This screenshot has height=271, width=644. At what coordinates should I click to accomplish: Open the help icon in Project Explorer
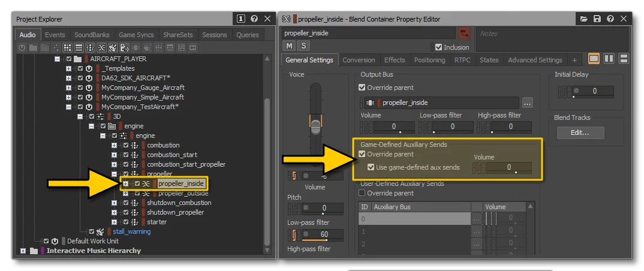pos(254,19)
